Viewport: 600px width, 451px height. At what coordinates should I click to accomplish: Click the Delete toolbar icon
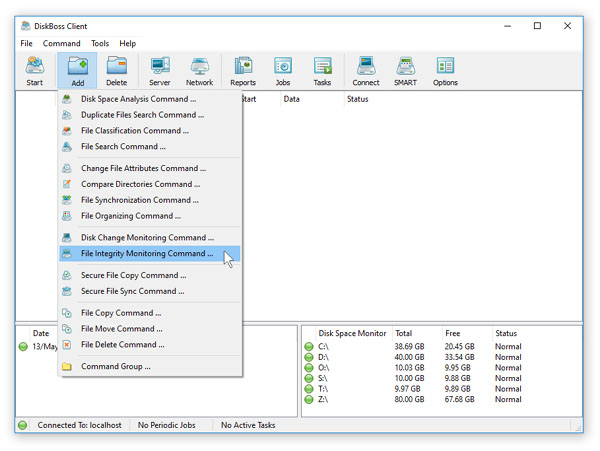pos(116,71)
